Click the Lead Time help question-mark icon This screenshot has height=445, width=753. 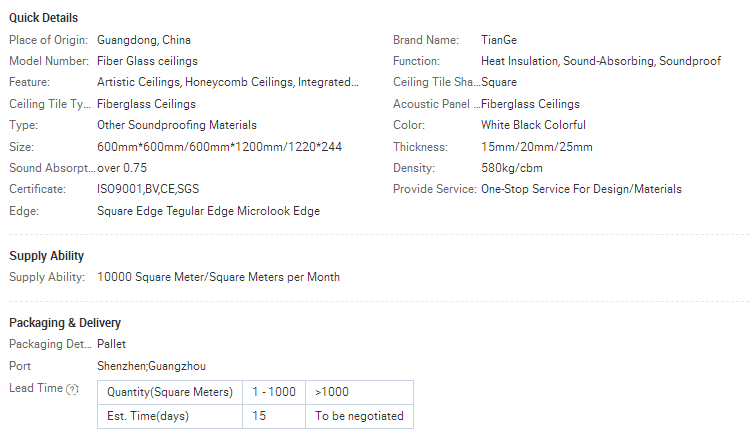(72, 388)
